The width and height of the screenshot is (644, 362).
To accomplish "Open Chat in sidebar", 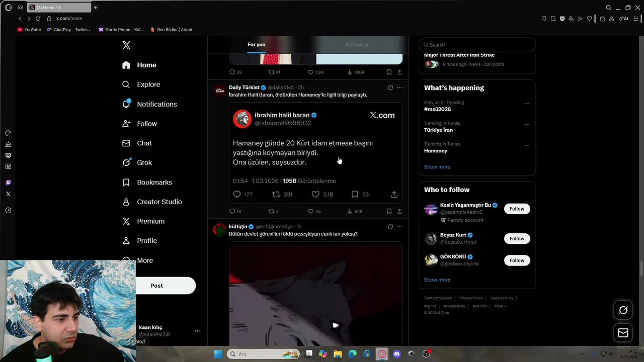I will tap(137, 143).
